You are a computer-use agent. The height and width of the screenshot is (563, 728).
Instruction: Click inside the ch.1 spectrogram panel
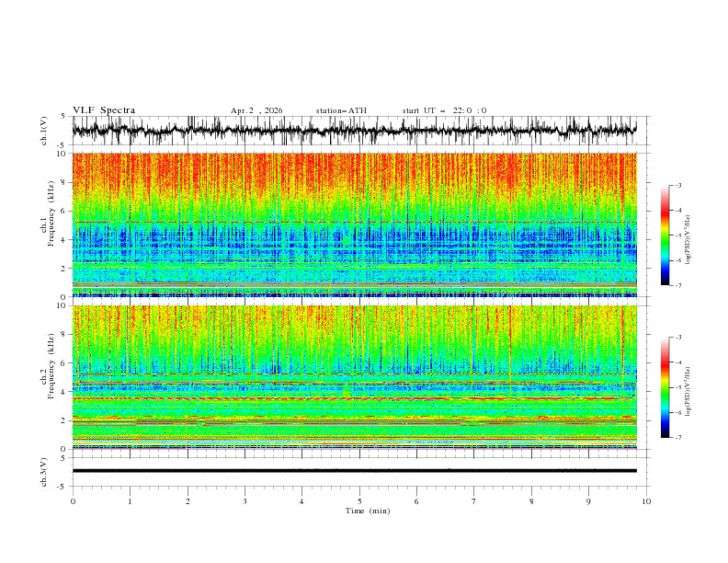(354, 224)
